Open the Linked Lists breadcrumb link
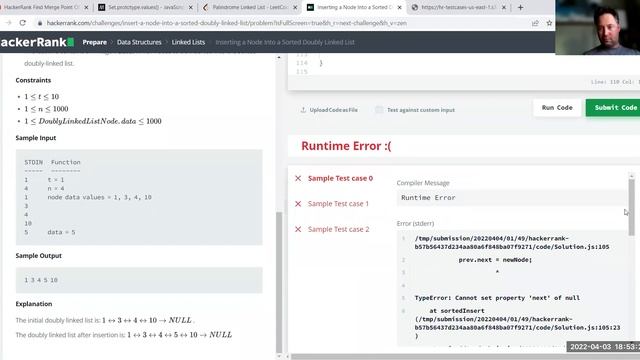The image size is (640, 360). pos(188,42)
